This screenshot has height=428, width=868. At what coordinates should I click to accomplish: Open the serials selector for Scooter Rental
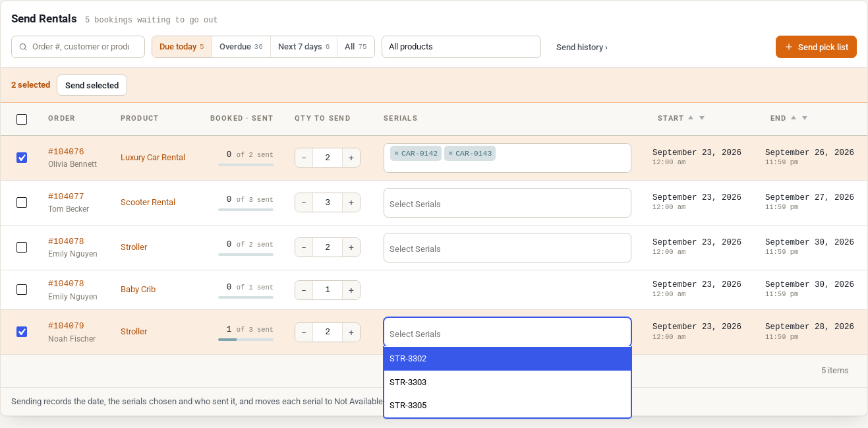(507, 203)
